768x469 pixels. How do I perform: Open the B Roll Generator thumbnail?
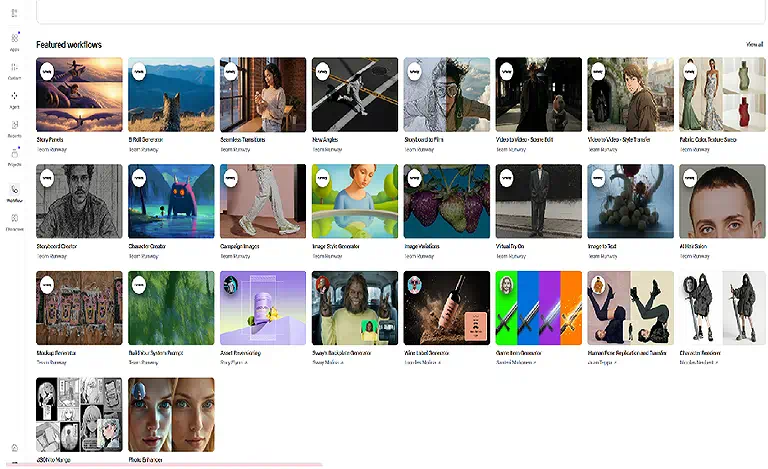pos(171,94)
